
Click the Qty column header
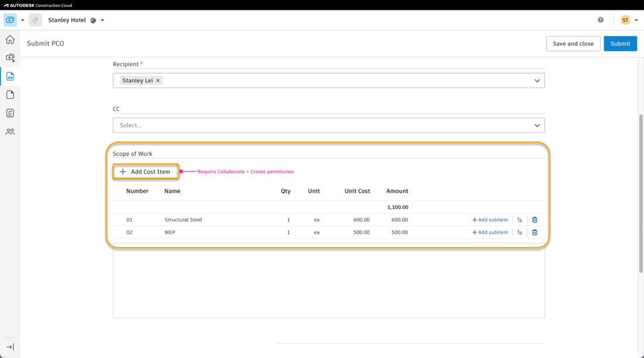coord(286,191)
